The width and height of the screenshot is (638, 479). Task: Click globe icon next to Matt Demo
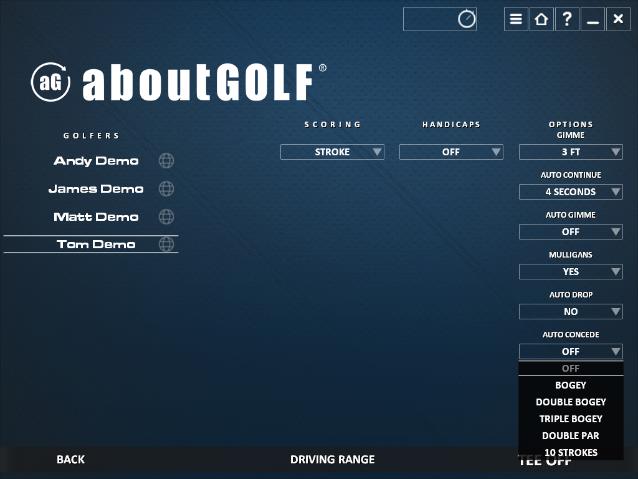click(166, 217)
